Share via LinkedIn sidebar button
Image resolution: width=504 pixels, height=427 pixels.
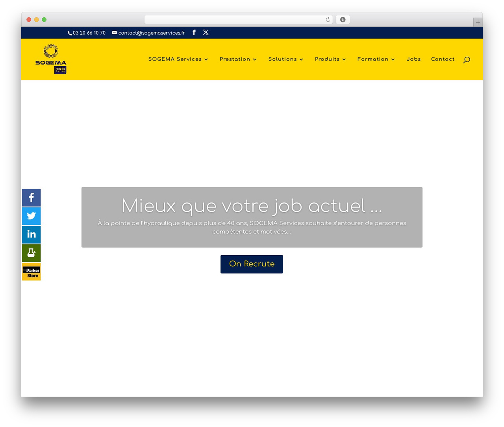pyautogui.click(x=31, y=235)
